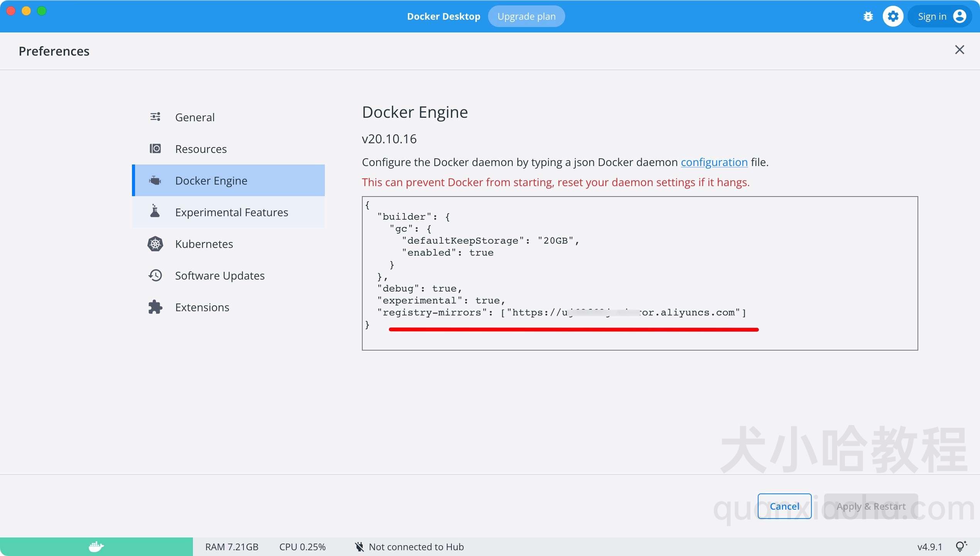Open the Upgrade plan dropdown

click(527, 15)
